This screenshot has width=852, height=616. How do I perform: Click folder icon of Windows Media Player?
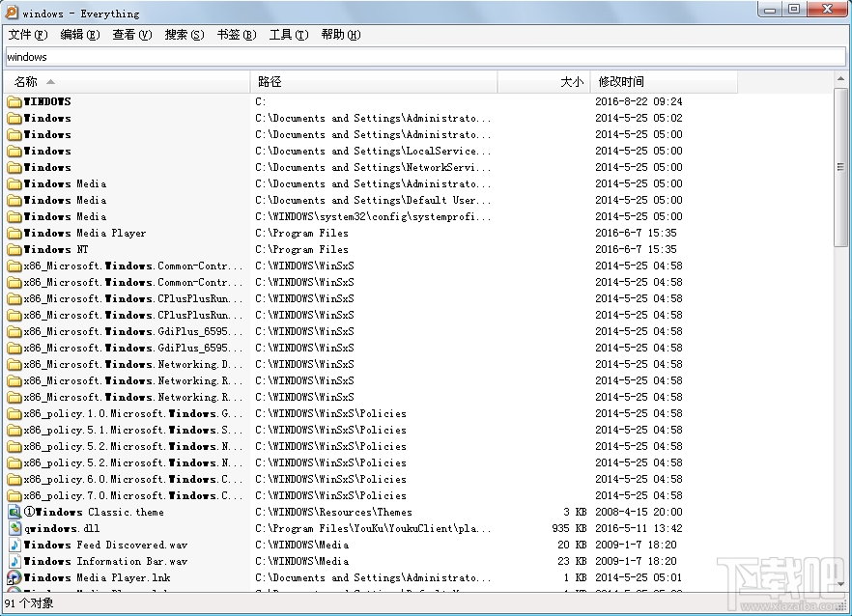[14, 233]
